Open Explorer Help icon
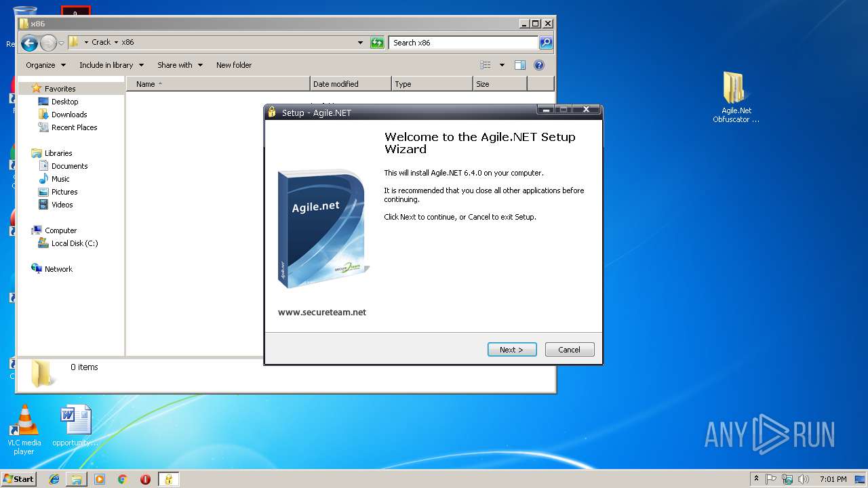 (539, 65)
